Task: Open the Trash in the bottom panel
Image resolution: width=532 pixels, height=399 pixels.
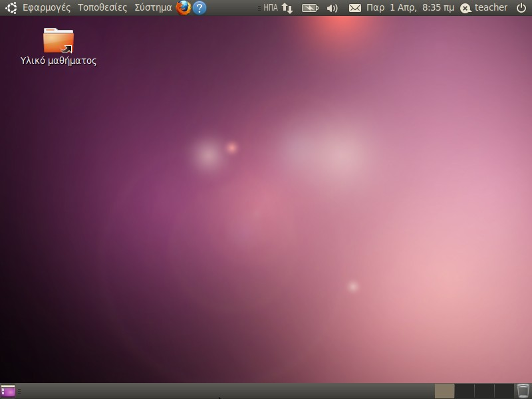Action: tap(523, 391)
